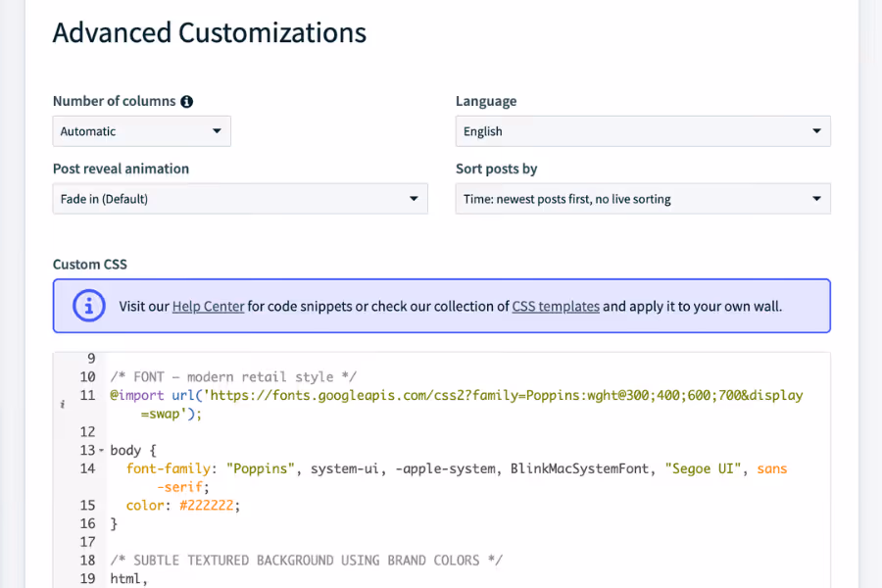882x588 pixels.
Task: Click the info icon next to Number of columns
Action: click(187, 101)
